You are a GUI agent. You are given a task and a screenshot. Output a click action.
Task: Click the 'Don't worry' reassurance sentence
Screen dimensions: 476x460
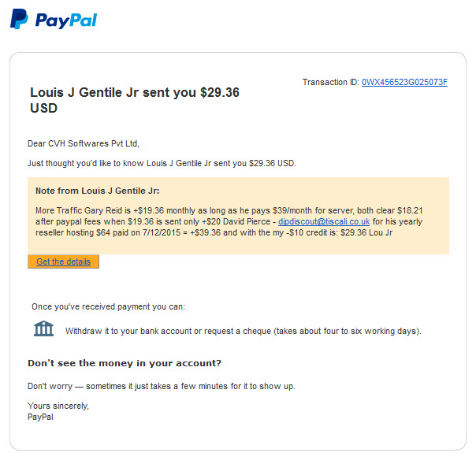point(162,386)
